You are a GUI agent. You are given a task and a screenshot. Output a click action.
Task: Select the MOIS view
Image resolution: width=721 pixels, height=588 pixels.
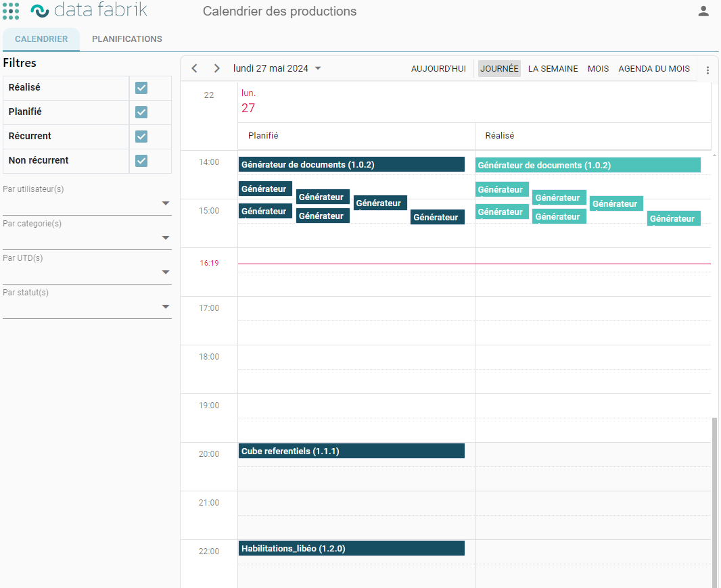pyautogui.click(x=598, y=68)
